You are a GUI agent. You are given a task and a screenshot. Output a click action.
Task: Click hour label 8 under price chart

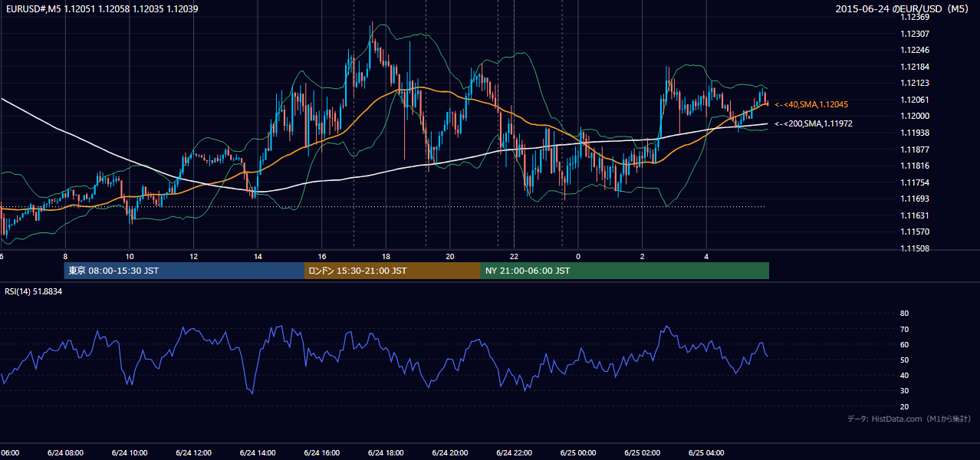click(x=65, y=256)
